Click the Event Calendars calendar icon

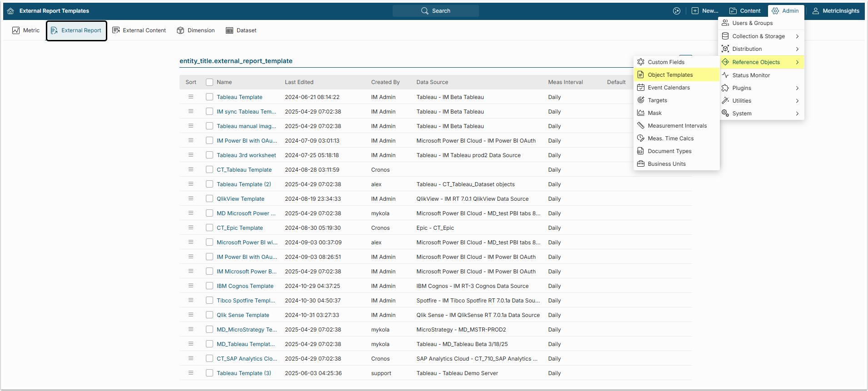point(641,88)
